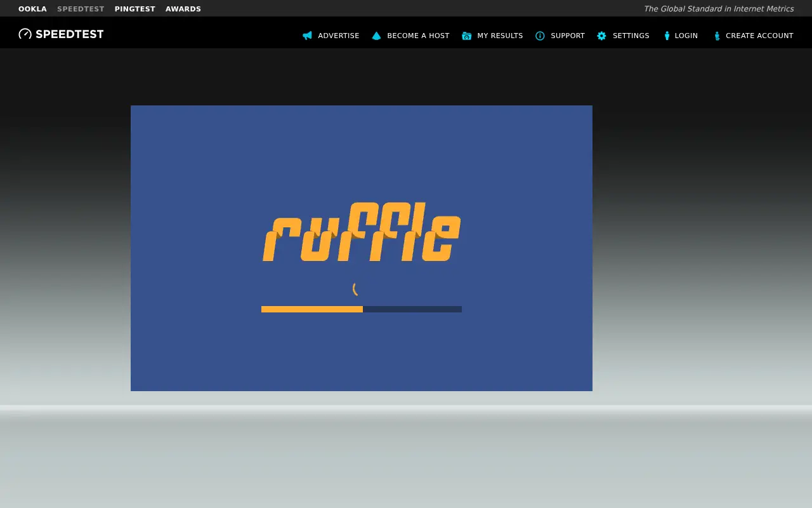This screenshot has height=508, width=812.
Task: Open the Support page link
Action: point(568,36)
